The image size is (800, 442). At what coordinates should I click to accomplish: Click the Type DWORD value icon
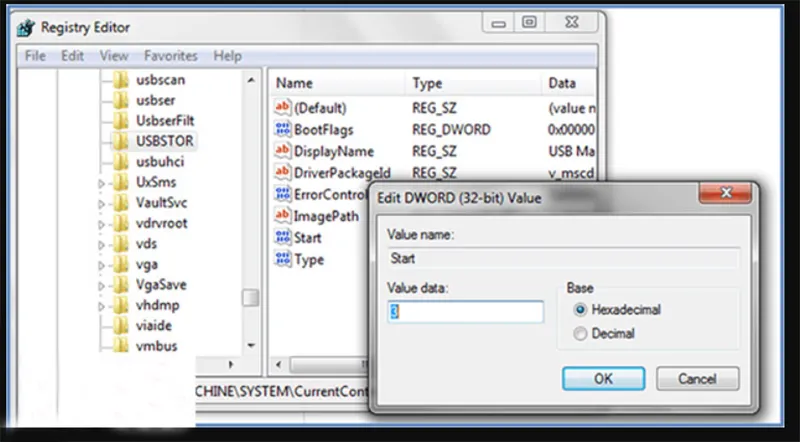click(283, 260)
